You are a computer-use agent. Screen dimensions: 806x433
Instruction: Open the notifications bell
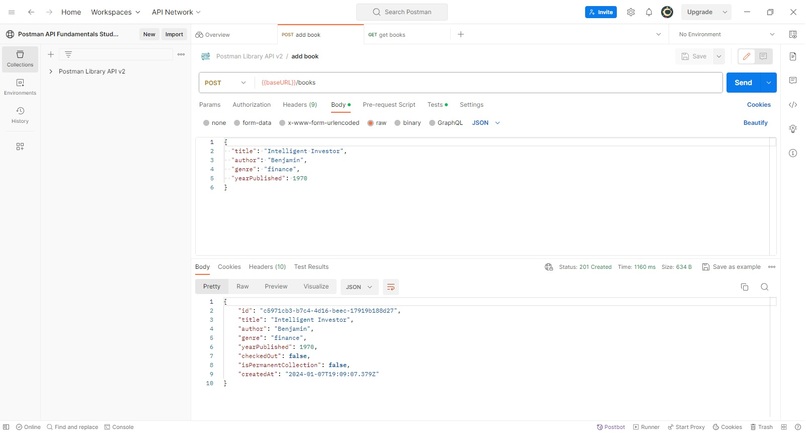(x=649, y=12)
